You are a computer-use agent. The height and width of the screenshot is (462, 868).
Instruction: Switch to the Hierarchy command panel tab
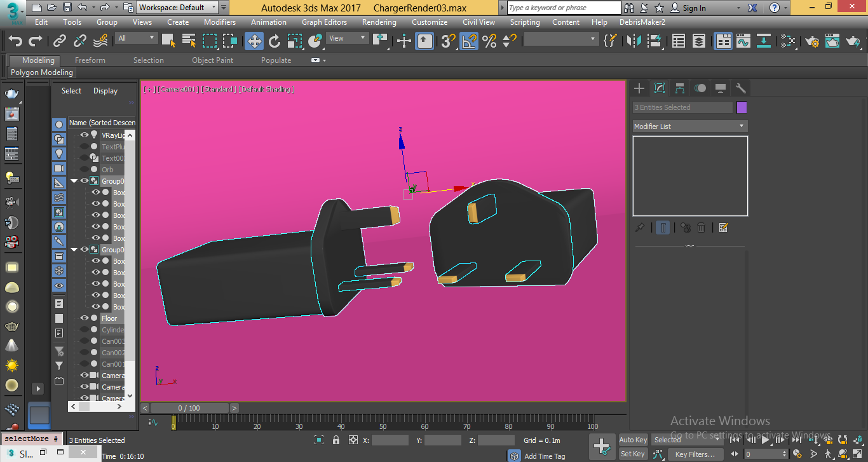click(x=680, y=88)
